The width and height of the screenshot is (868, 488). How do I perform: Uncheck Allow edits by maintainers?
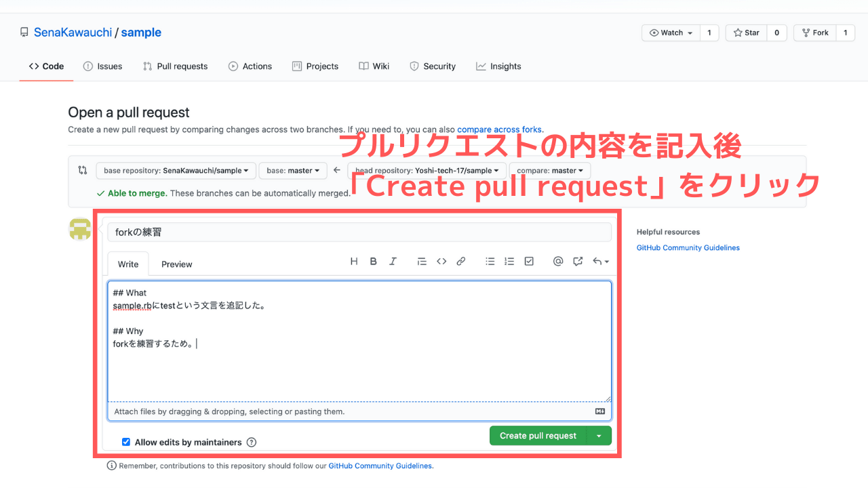click(126, 442)
